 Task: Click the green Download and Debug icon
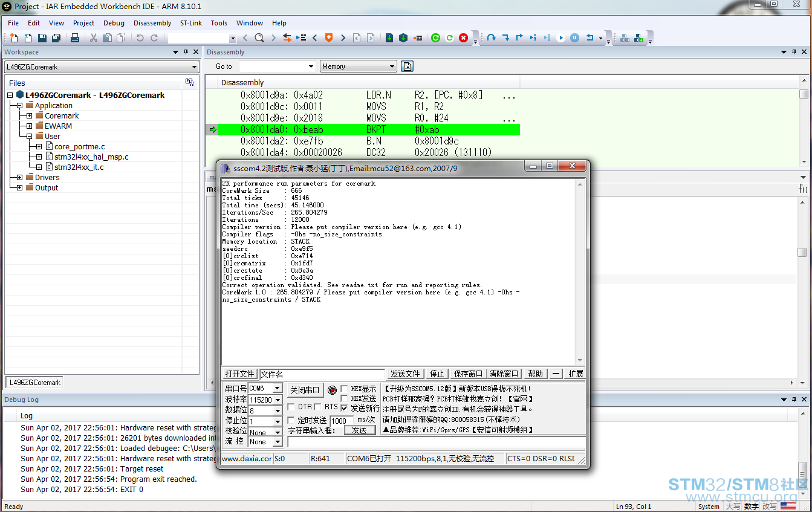[435, 38]
